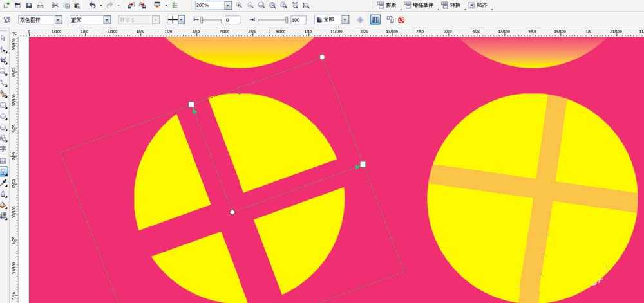This screenshot has width=644, height=303.
Task: Open the 正常 merge mode dropdown
Action: click(x=108, y=20)
